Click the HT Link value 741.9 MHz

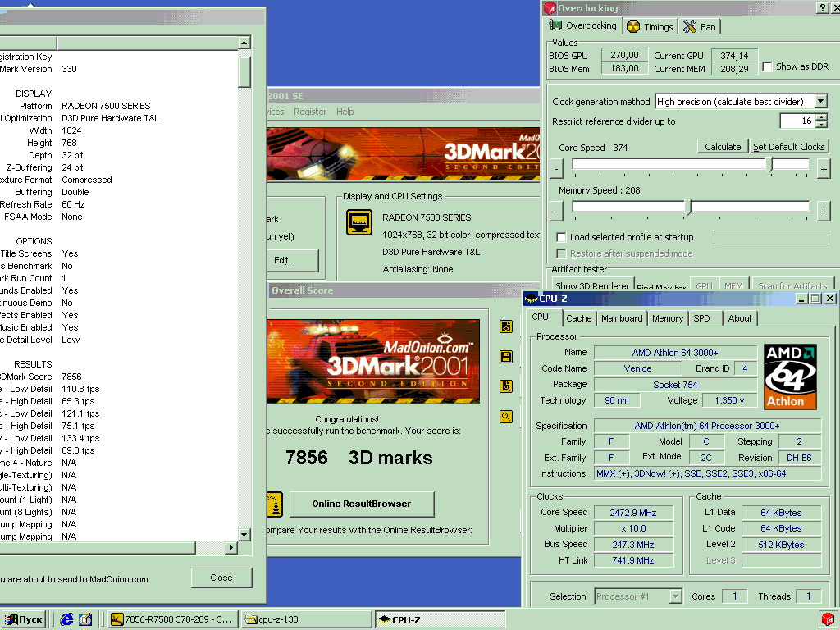tap(633, 560)
